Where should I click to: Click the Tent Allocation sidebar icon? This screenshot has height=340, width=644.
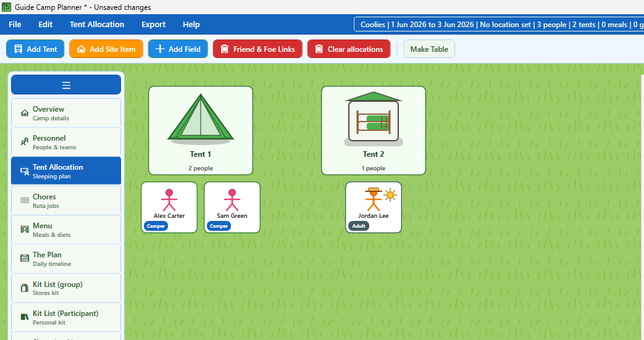(25, 171)
